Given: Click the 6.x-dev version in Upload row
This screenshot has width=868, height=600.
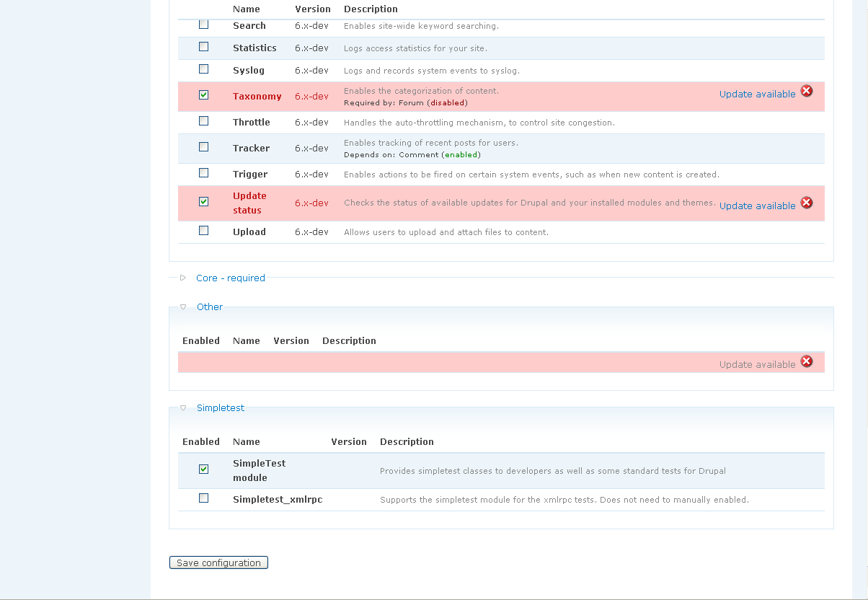Looking at the screenshot, I should coord(311,232).
